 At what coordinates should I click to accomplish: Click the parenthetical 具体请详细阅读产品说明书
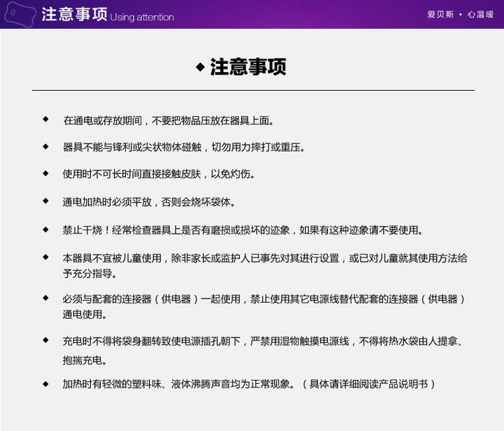[x=369, y=384]
